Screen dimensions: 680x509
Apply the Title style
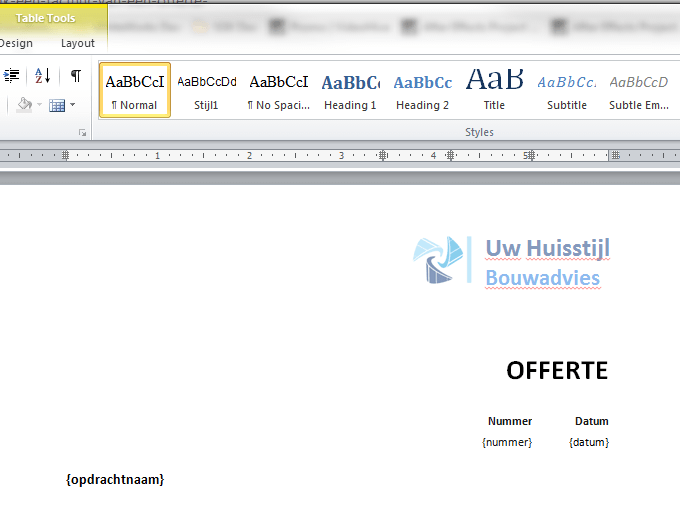tap(494, 90)
